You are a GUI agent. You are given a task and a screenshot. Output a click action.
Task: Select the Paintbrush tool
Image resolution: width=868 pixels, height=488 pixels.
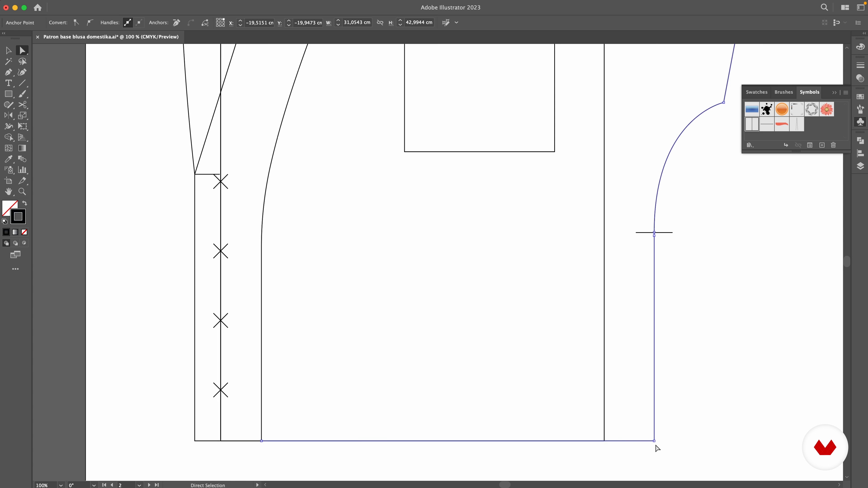coord(22,94)
